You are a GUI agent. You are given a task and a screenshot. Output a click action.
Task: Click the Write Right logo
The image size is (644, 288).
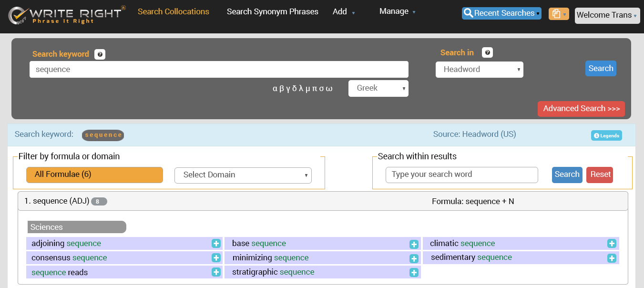(67, 16)
